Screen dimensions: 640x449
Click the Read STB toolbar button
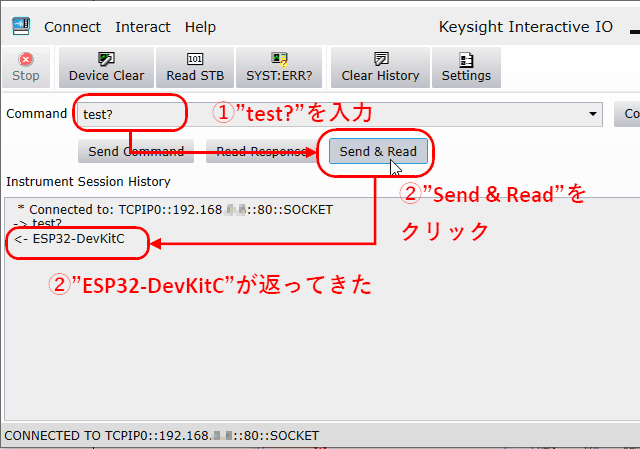pos(195,67)
